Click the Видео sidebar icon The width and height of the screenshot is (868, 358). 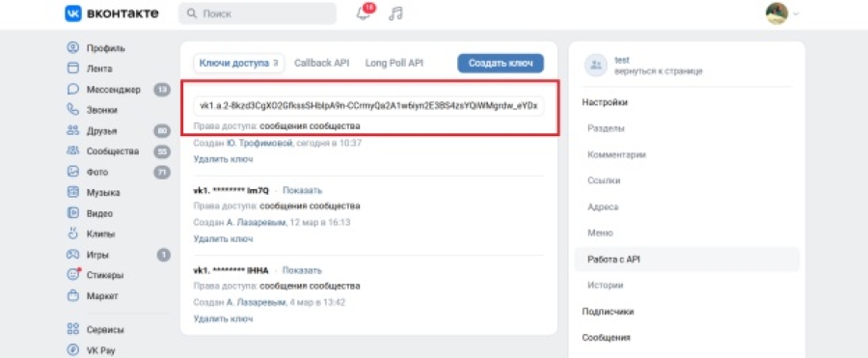pyautogui.click(x=73, y=213)
